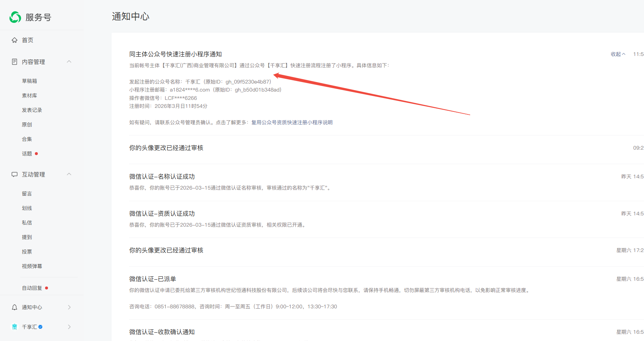
Task: Click the 服务号 title text
Action: [38, 17]
